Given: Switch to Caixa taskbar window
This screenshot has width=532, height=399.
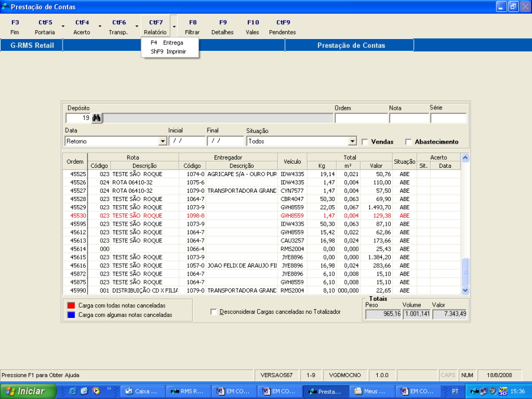Looking at the screenshot, I should tap(143, 391).
